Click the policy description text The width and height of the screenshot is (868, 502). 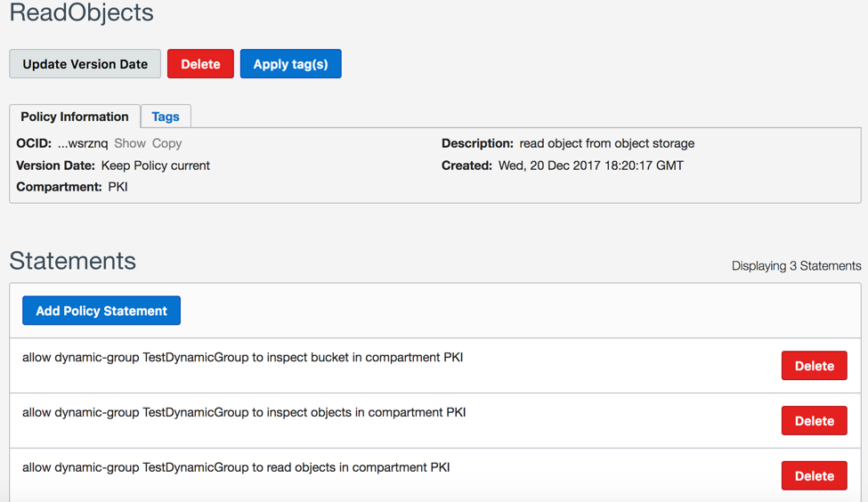pos(607,143)
